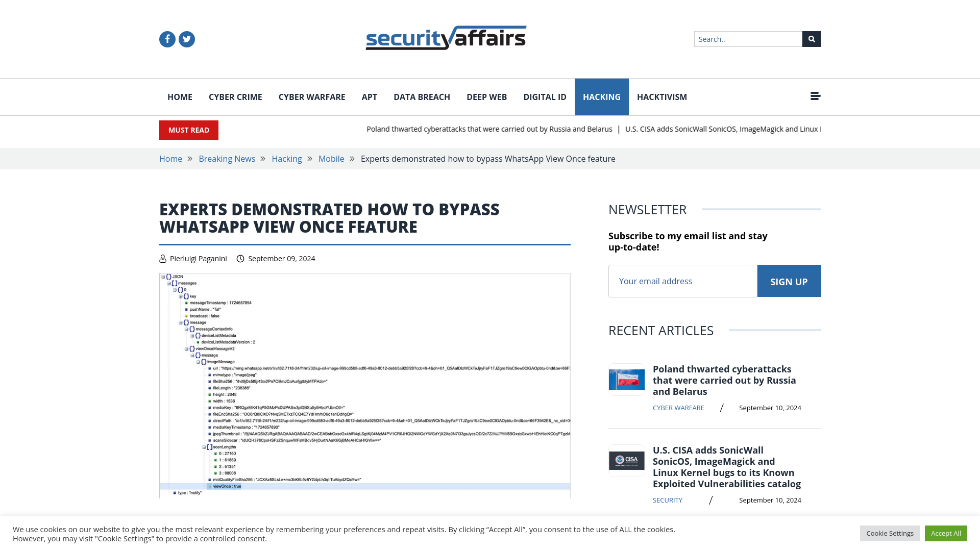Viewport: 980px width, 551px height.
Task: Click the SIGN UP newsletter button
Action: tap(789, 281)
